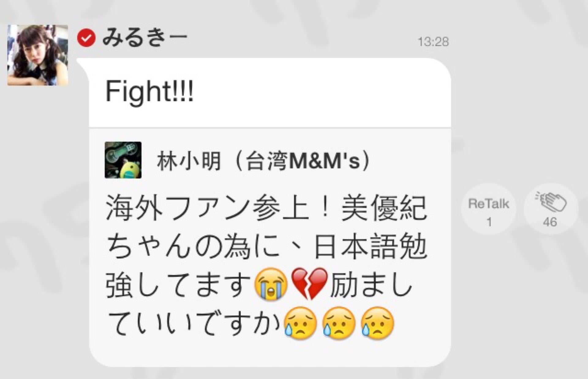Tap the みるきー username
The image size is (588, 379).
click(x=145, y=38)
